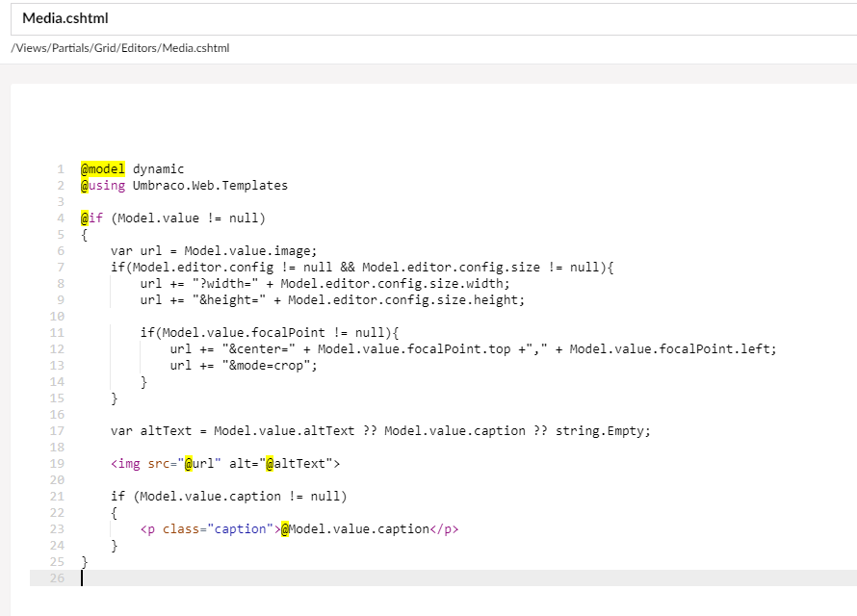Click the '?width=' url line

click(x=325, y=284)
